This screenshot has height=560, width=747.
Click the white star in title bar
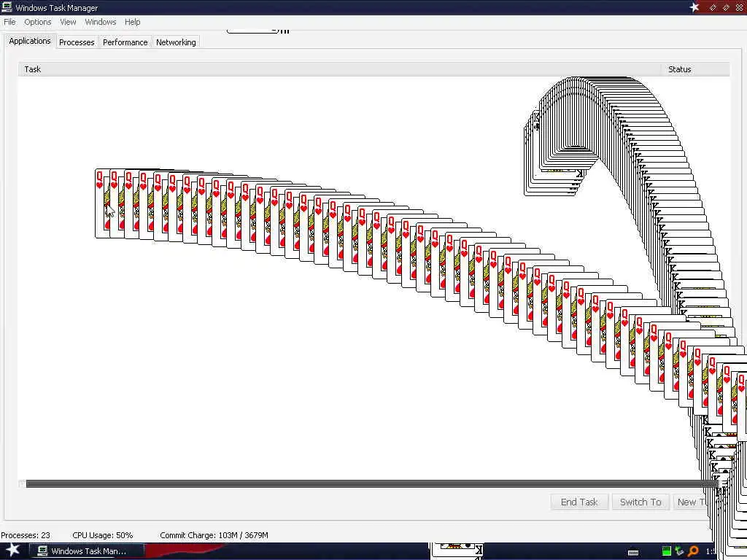[x=694, y=7]
